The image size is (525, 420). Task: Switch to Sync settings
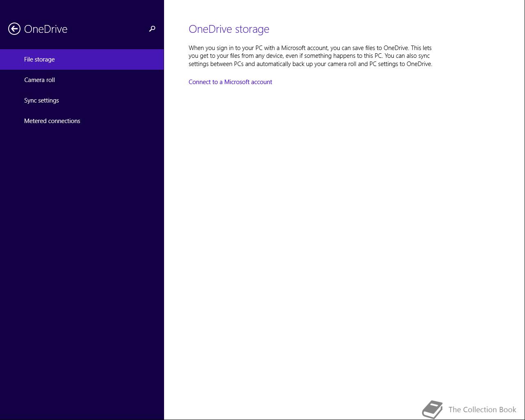point(82,100)
